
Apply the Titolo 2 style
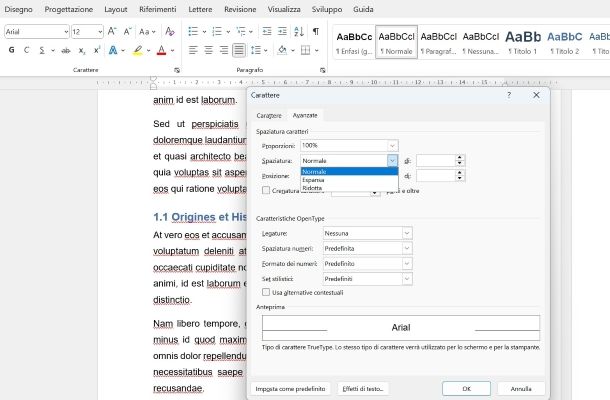[565, 42]
